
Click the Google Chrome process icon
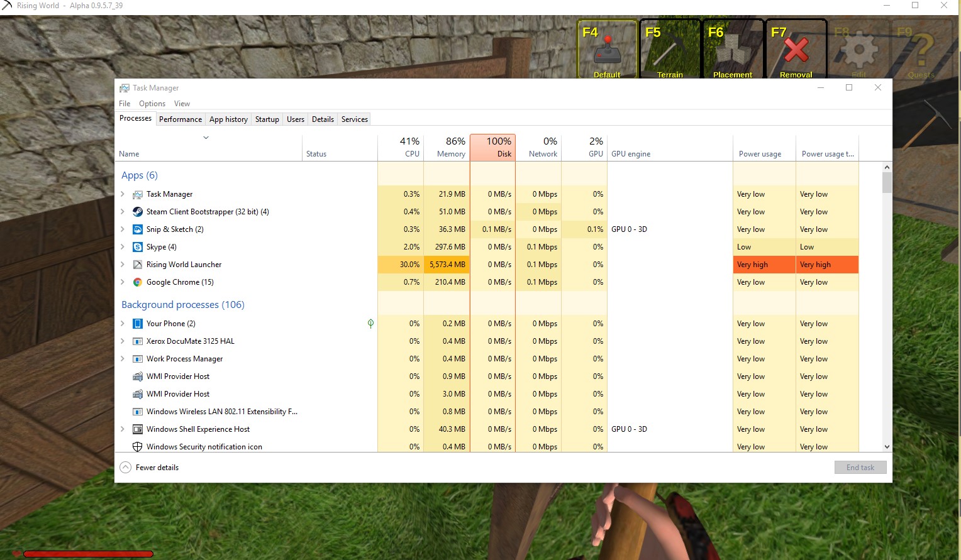click(138, 282)
